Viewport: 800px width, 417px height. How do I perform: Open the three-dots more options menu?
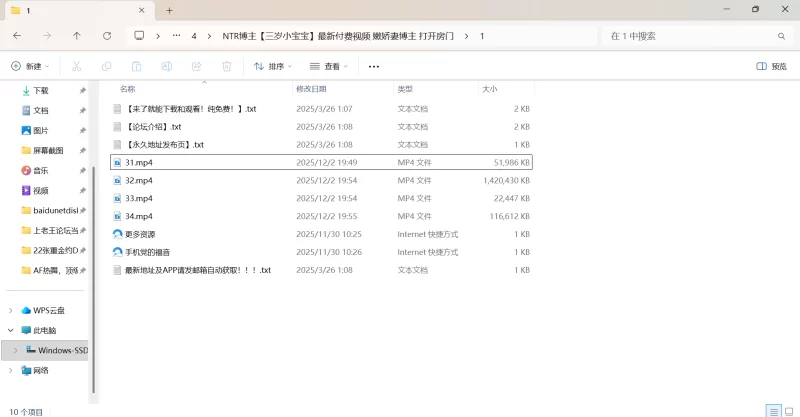pos(374,67)
